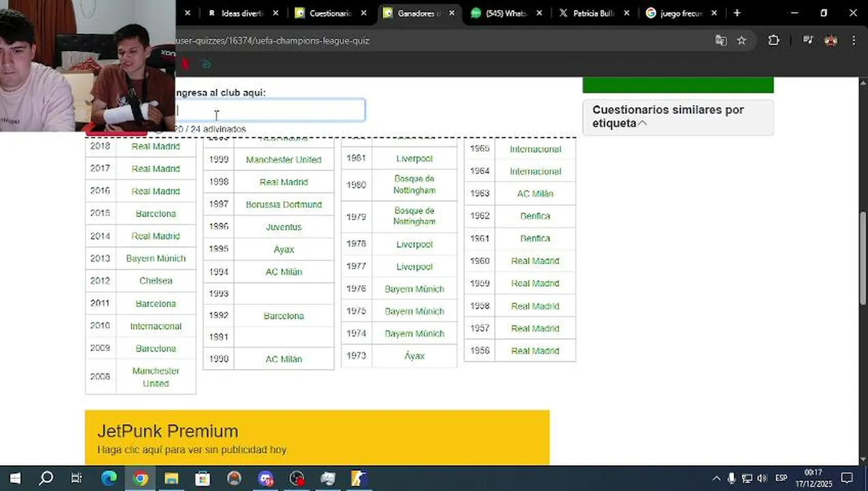
Task: Click Manchester United in the 1999 row
Action: pyautogui.click(x=284, y=160)
